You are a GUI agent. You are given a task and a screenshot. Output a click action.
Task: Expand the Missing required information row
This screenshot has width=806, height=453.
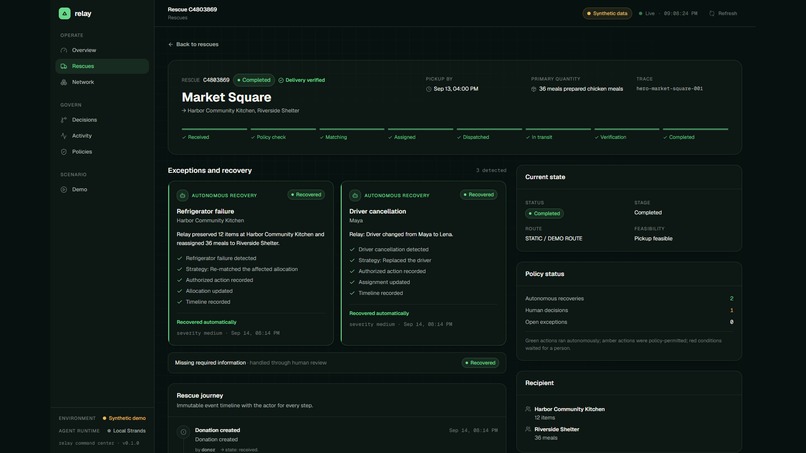coord(337,363)
